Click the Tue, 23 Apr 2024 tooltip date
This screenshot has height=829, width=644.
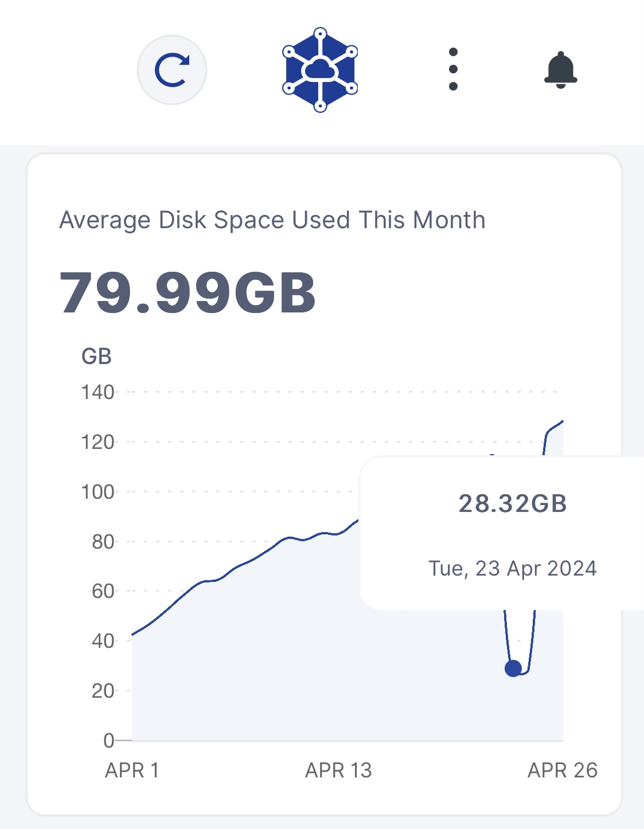click(x=513, y=568)
